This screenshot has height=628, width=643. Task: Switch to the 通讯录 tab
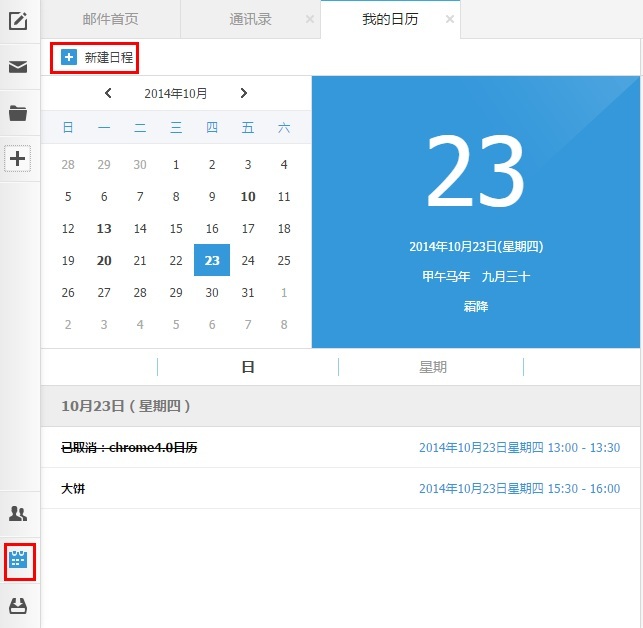250,19
